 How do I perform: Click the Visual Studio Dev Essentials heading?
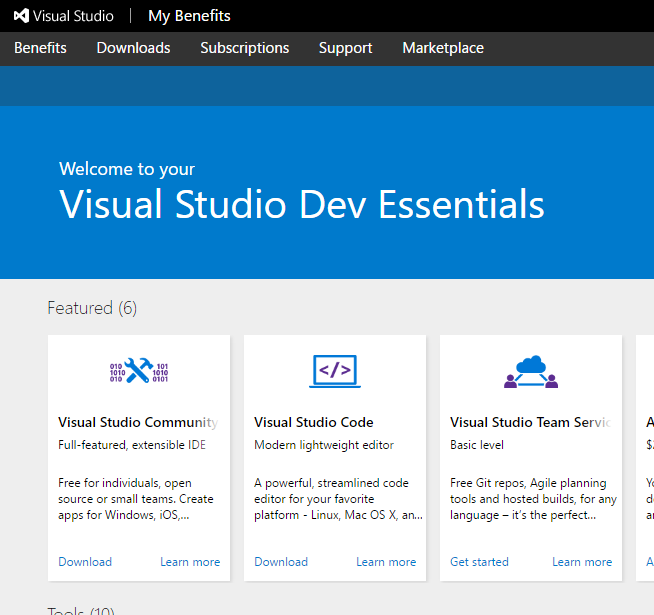[x=302, y=204]
